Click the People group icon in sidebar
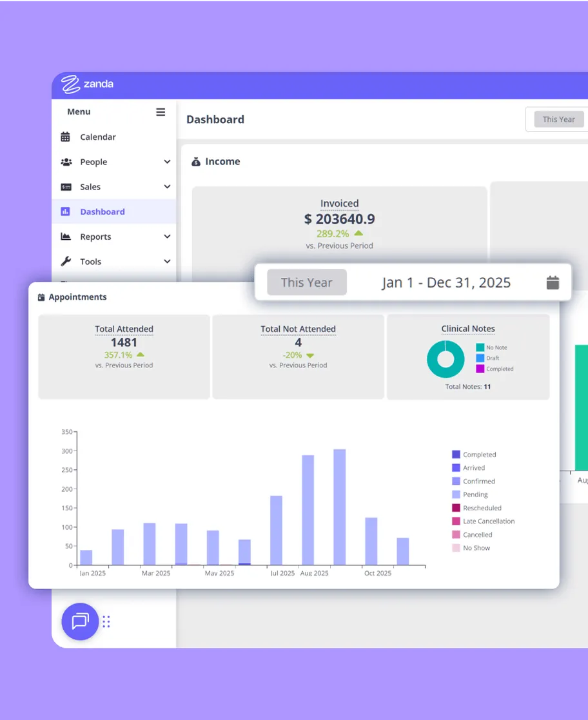This screenshot has width=588, height=720. pyautogui.click(x=66, y=162)
